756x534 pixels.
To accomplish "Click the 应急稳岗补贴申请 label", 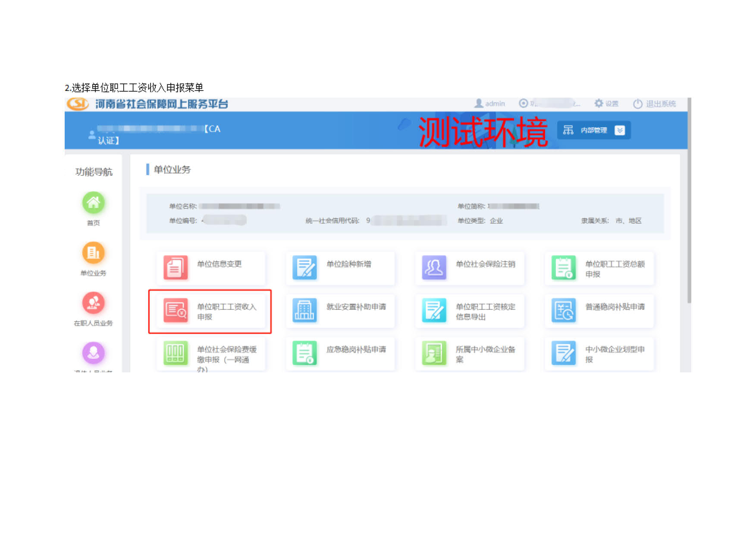I will [x=356, y=350].
